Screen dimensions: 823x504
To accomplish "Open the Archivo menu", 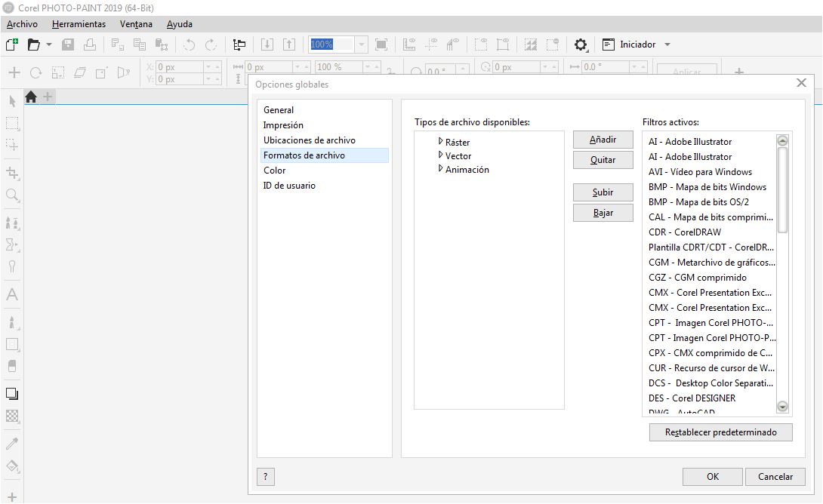I will click(22, 24).
